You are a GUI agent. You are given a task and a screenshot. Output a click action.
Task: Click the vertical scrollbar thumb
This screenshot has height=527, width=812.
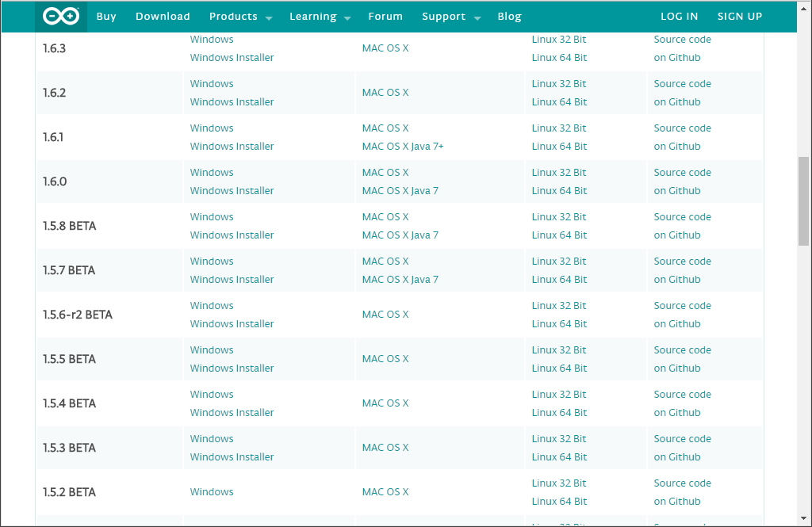(803, 200)
